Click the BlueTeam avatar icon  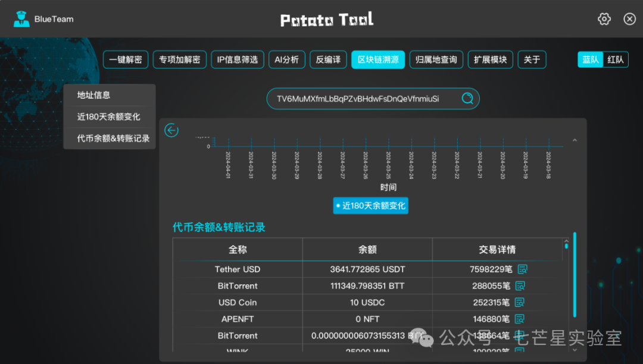pos(21,19)
